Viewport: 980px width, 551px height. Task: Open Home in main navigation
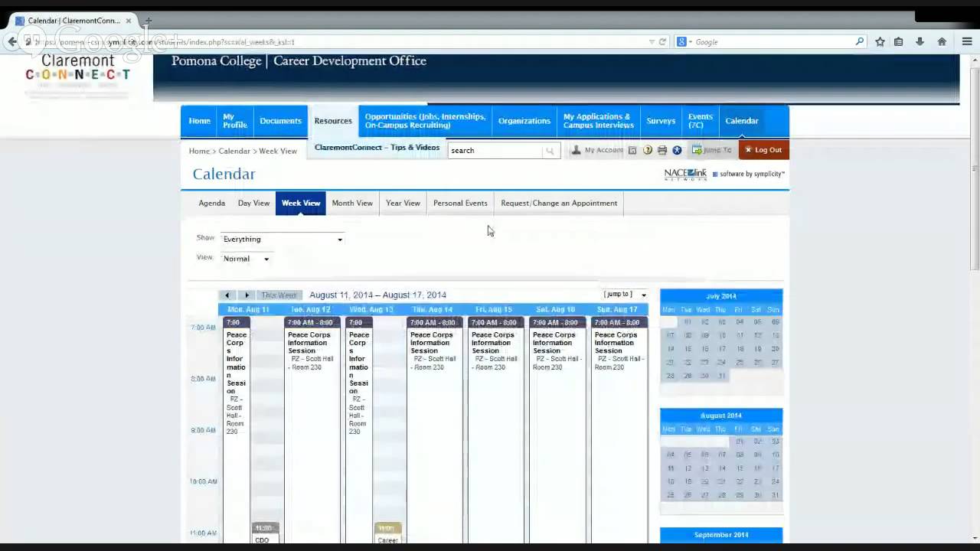199,121
